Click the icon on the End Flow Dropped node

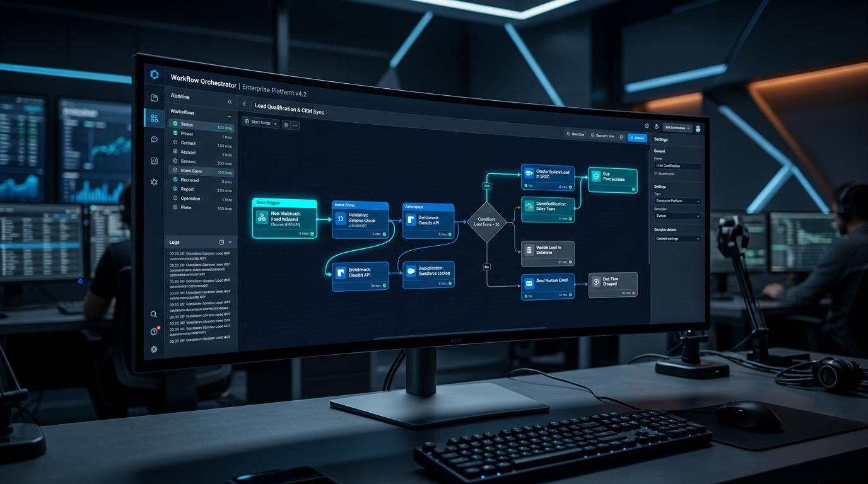[596, 282]
